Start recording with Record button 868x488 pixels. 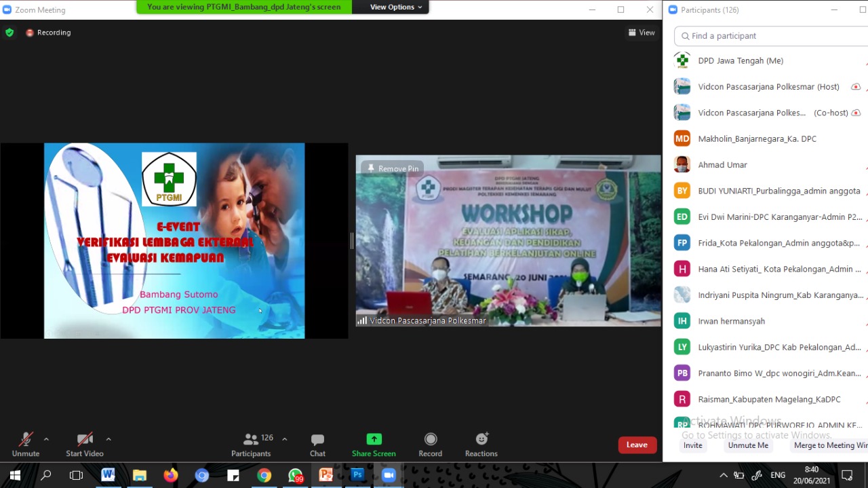point(430,445)
